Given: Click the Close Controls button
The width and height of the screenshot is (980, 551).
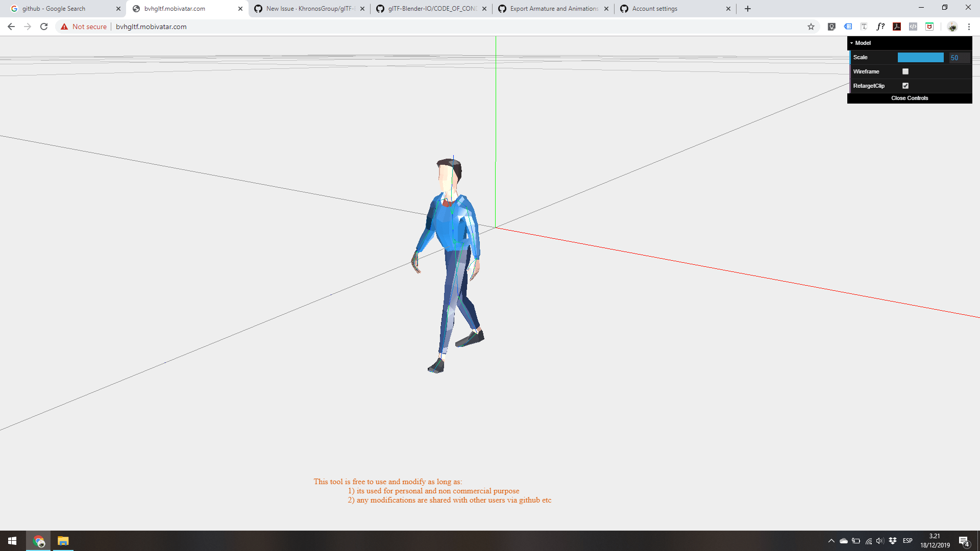Looking at the screenshot, I should click(x=910, y=98).
